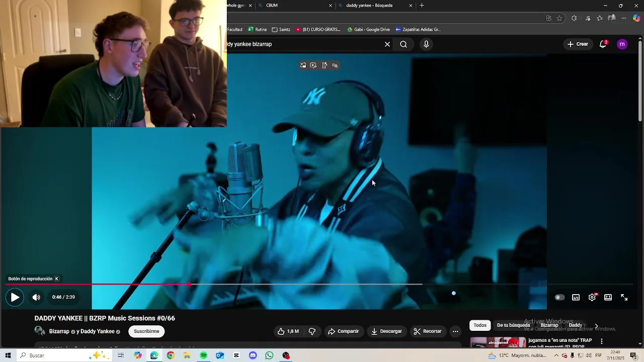The width and height of the screenshot is (644, 362).
Task: Open the recommended video thumbnail
Action: (498, 342)
